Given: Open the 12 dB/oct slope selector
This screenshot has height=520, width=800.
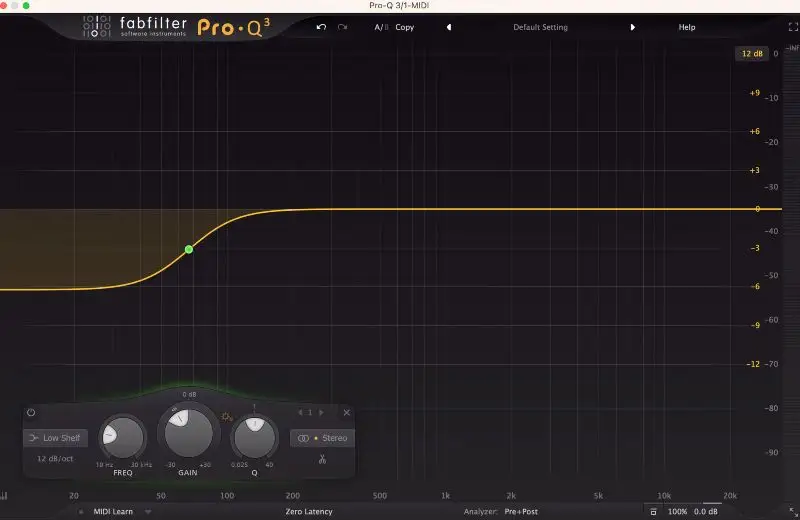Looking at the screenshot, I should (x=56, y=458).
